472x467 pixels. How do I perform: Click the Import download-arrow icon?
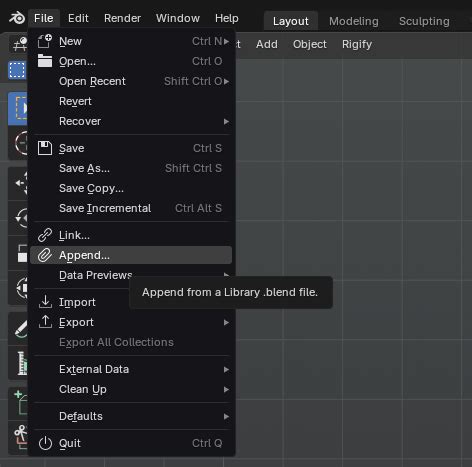45,302
